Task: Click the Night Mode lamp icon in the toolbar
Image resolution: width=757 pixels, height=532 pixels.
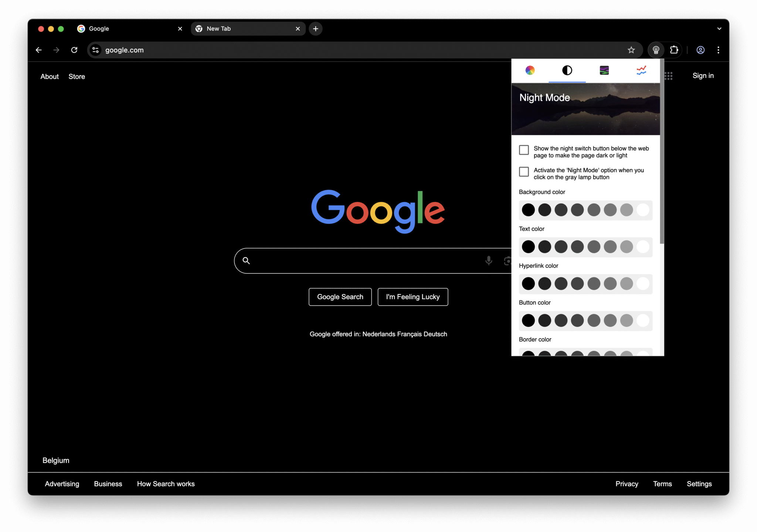Action: 656,50
